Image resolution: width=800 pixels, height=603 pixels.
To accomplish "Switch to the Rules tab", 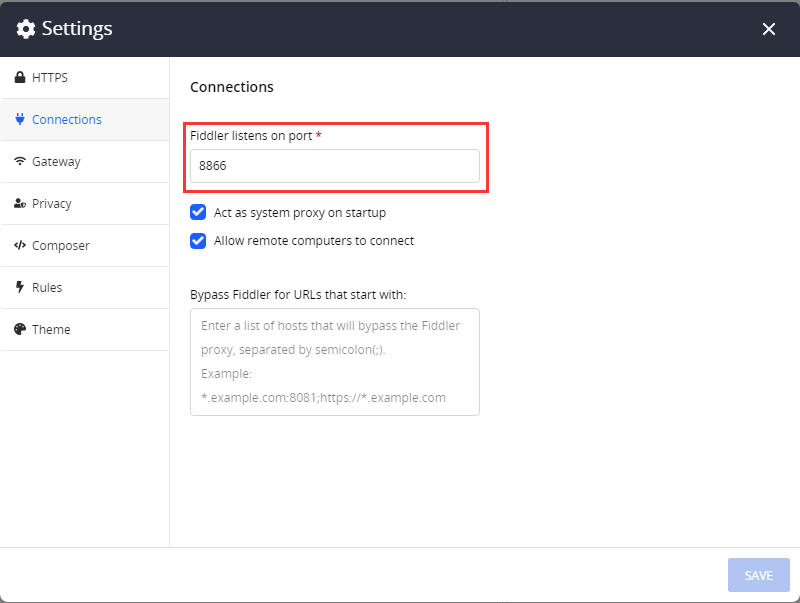I will click(x=85, y=287).
